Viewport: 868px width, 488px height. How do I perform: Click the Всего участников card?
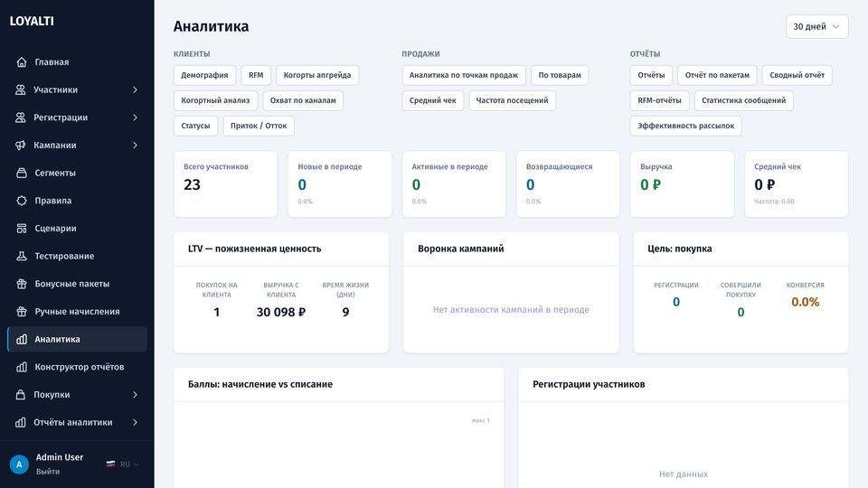(x=225, y=184)
